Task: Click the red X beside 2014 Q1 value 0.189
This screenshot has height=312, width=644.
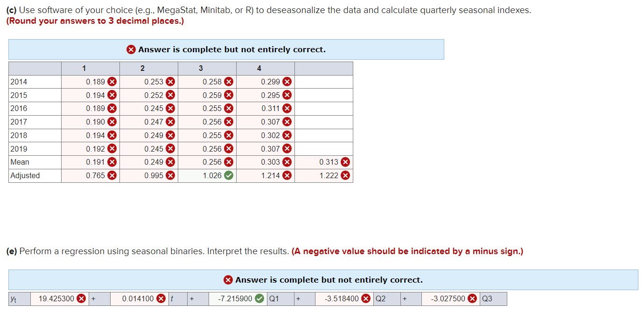Action: (112, 81)
